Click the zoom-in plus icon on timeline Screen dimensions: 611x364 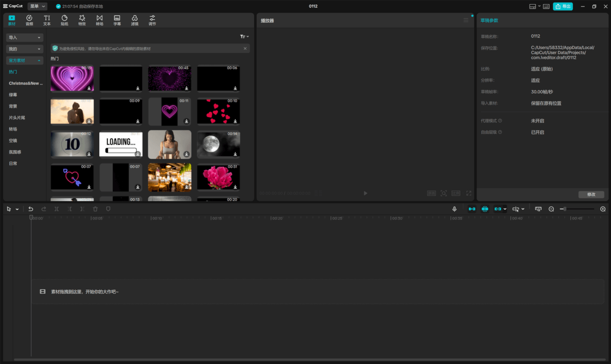(602, 209)
